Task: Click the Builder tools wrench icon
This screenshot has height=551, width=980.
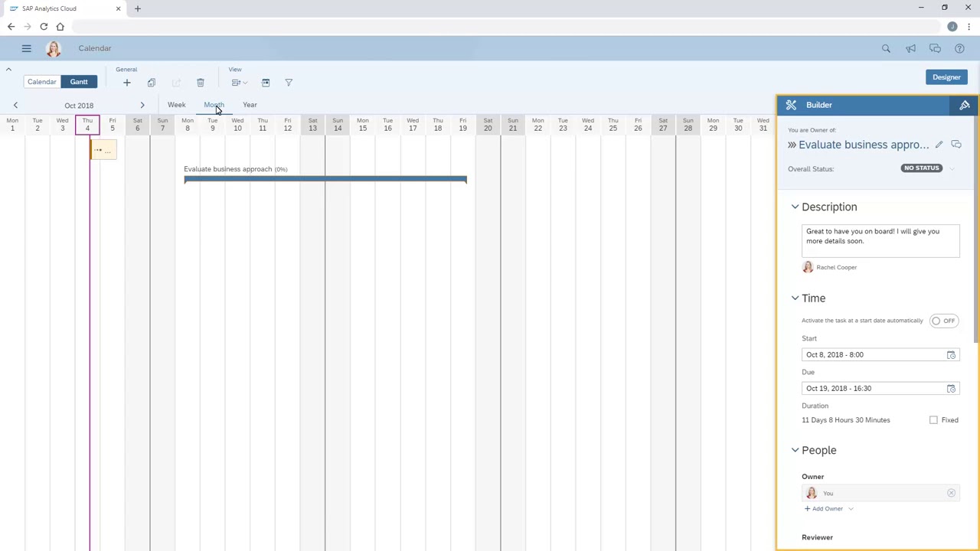Action: [791, 105]
